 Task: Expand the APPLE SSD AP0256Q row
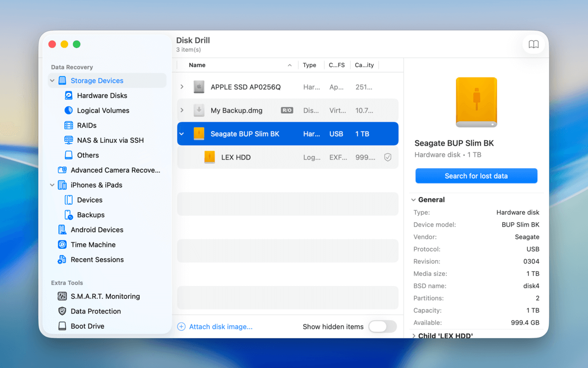(182, 87)
